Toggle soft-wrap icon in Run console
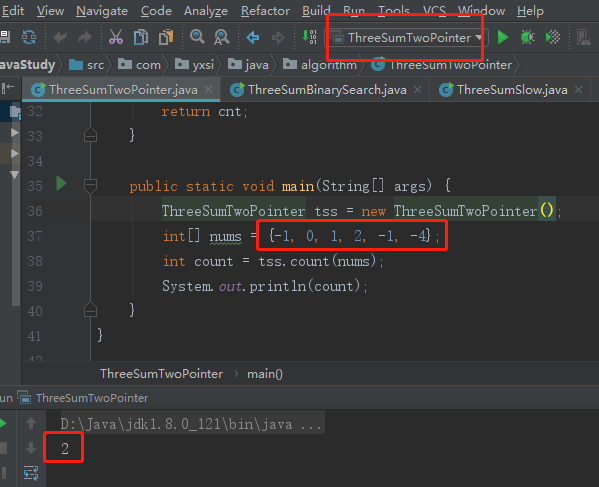Viewport: 599px width, 487px height. [x=31, y=473]
